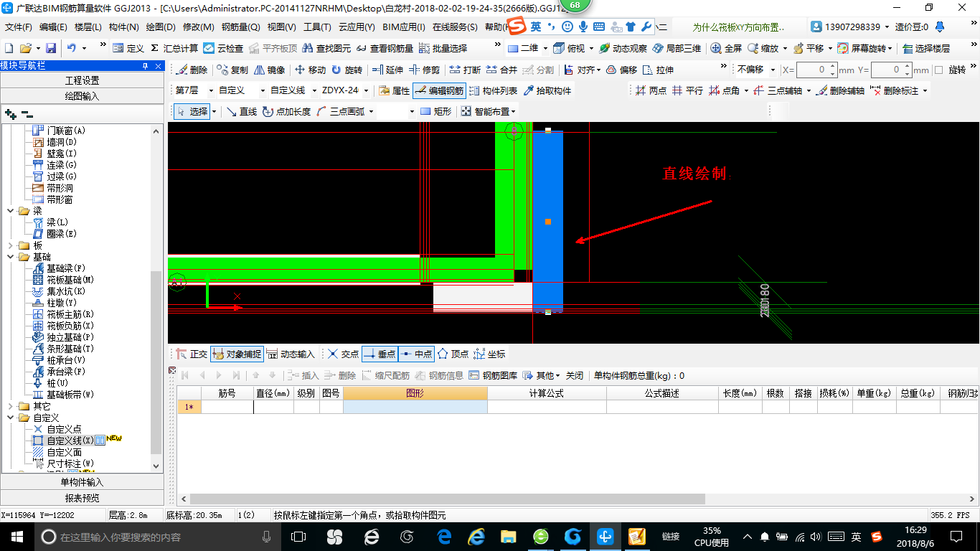
Task: Open the 云应用(Y) menu
Action: tap(357, 27)
